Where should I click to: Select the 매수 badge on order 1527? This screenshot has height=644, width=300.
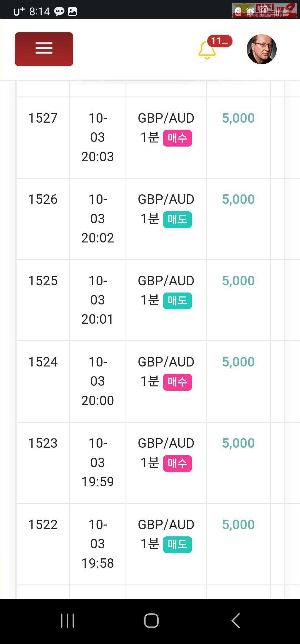(177, 138)
